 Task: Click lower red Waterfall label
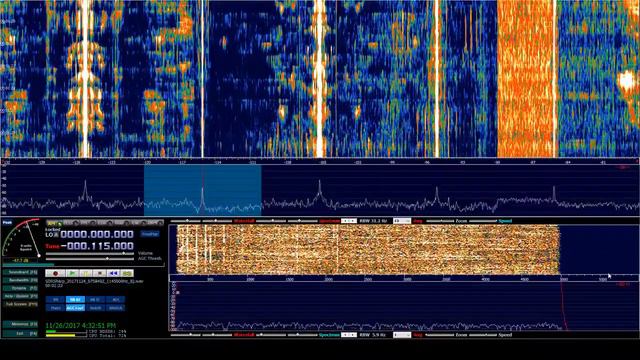click(244, 335)
